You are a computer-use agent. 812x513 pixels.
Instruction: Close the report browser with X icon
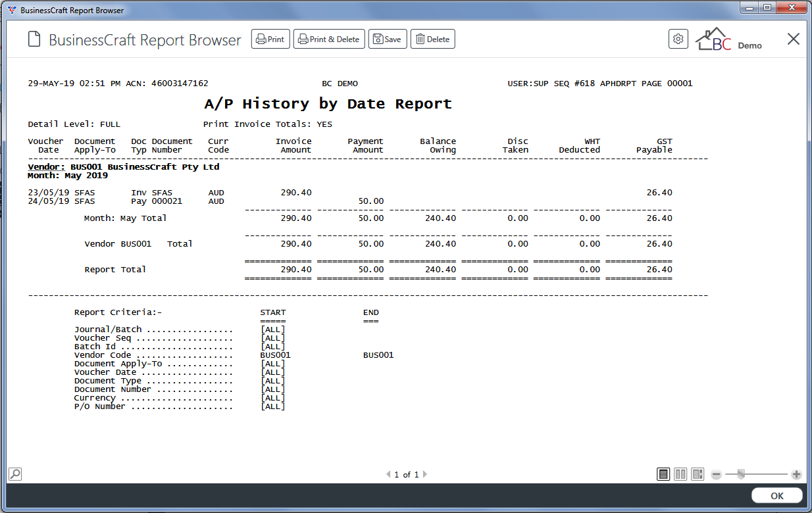coord(794,39)
